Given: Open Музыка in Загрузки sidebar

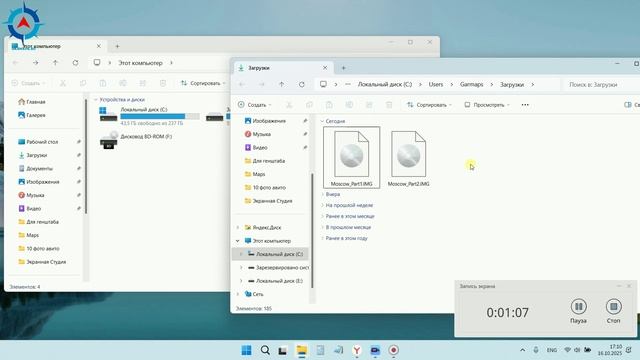Looking at the screenshot, I should click(x=262, y=134).
